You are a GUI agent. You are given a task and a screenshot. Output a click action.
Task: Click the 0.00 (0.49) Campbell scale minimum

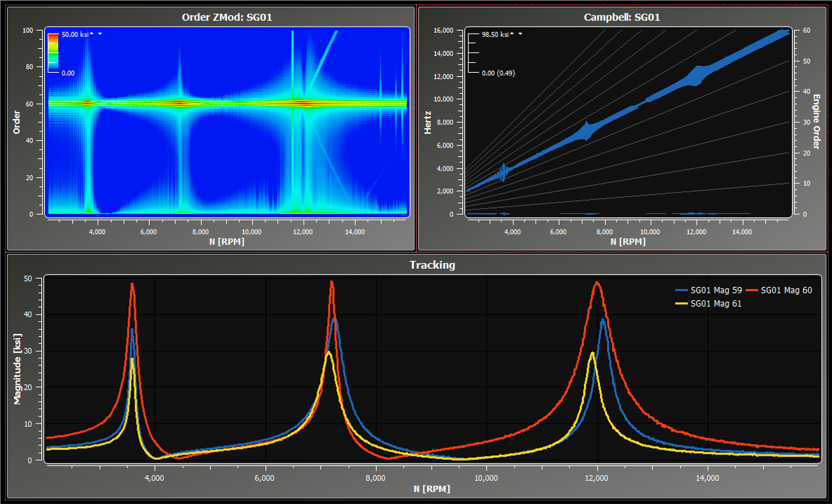pyautogui.click(x=498, y=72)
